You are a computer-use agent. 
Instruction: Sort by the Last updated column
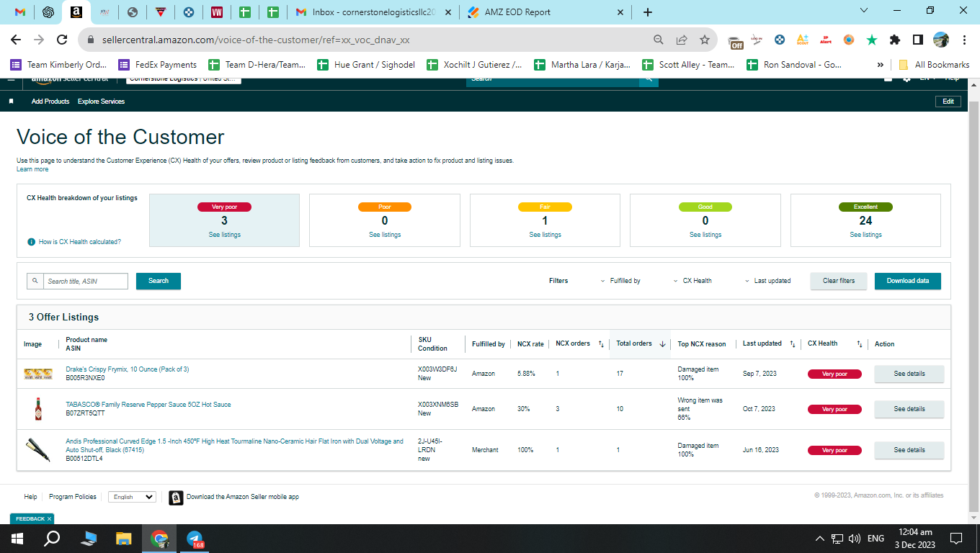click(792, 344)
